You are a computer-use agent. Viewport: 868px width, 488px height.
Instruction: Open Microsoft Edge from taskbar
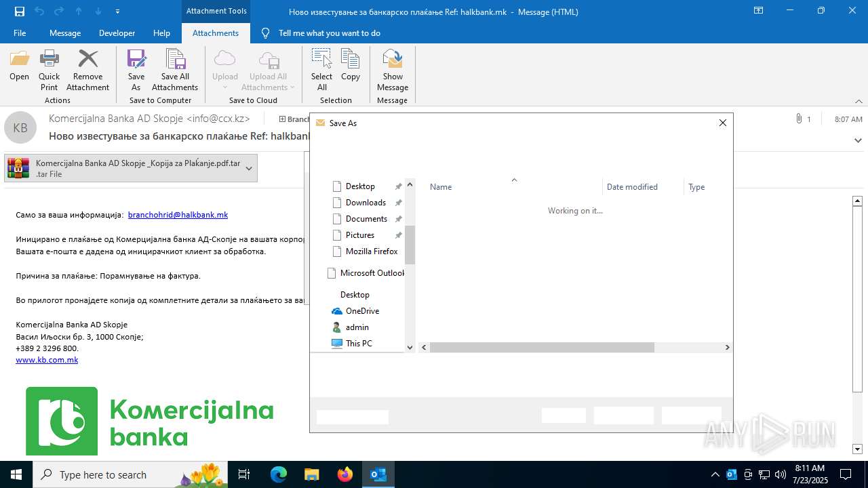tap(279, 474)
